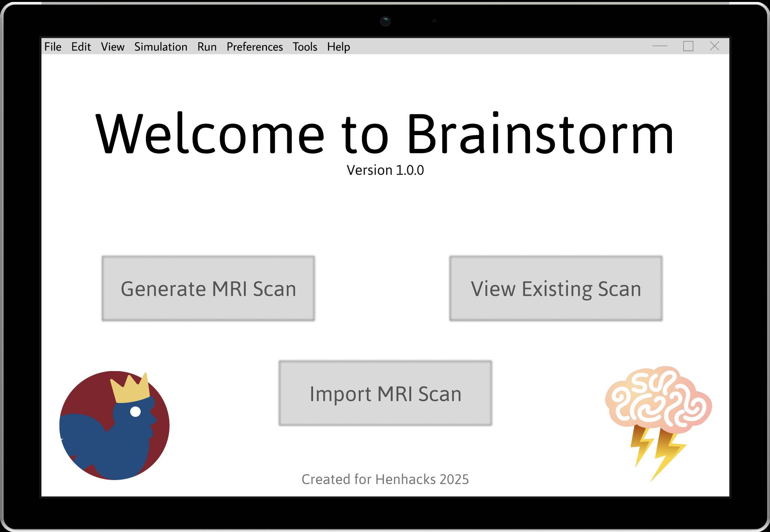Image resolution: width=770 pixels, height=532 pixels.
Task: Open the Tools menu
Action: coord(305,47)
